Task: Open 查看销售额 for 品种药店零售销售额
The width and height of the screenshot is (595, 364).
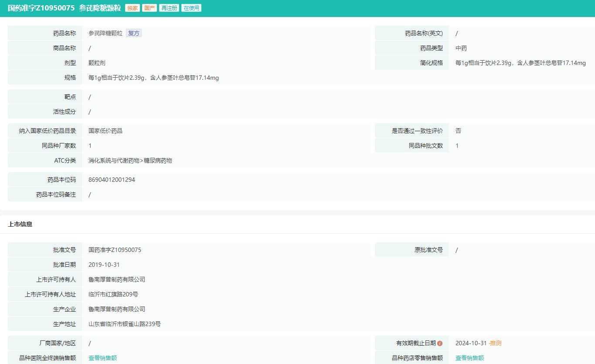Action: point(469,358)
